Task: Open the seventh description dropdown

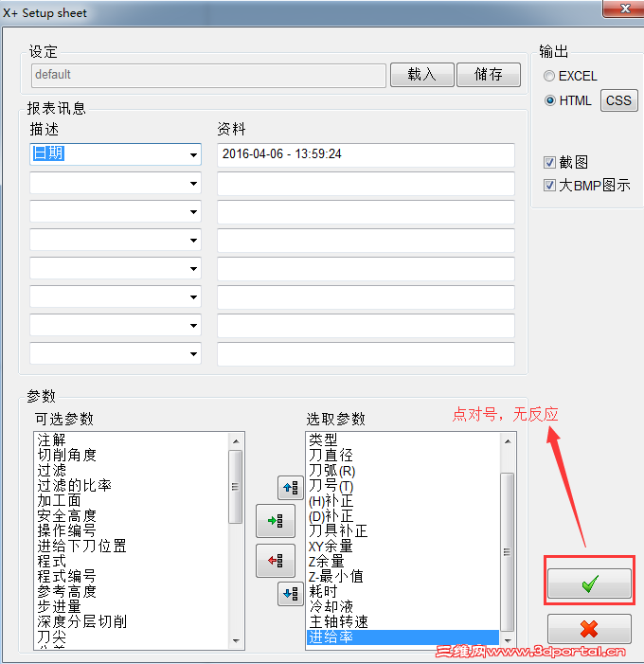Action: point(193,325)
